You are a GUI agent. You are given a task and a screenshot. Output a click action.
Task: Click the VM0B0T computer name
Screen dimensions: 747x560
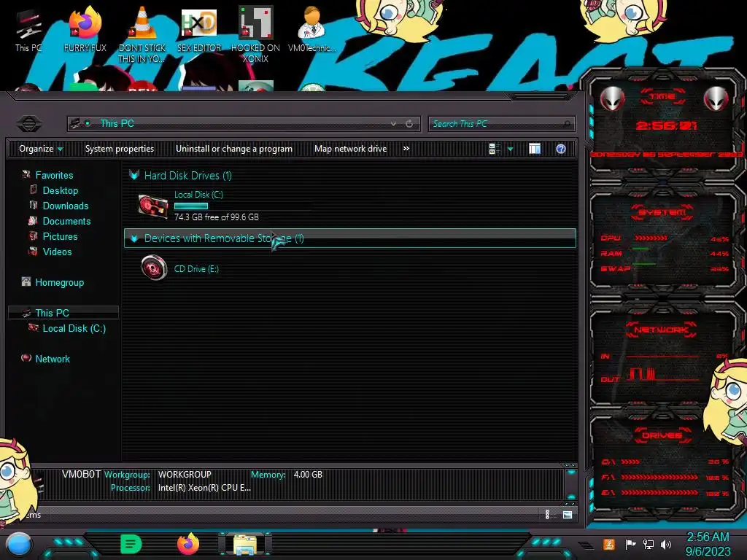point(82,474)
